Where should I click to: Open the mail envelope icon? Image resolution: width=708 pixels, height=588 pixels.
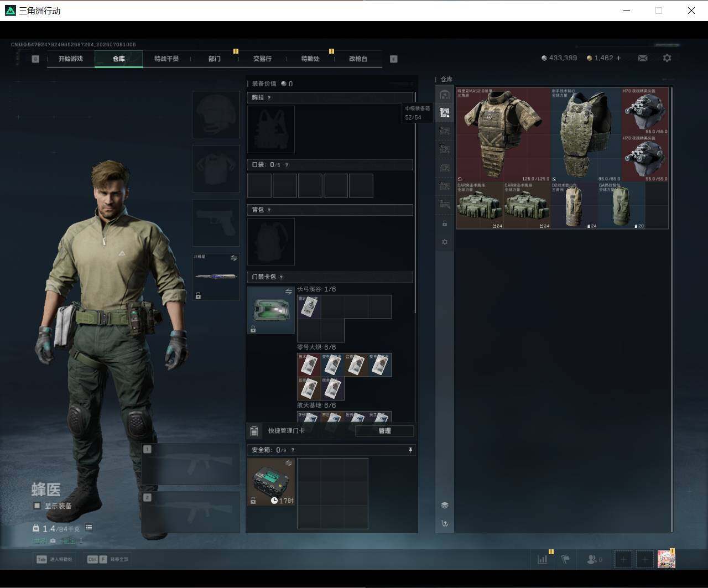642,58
